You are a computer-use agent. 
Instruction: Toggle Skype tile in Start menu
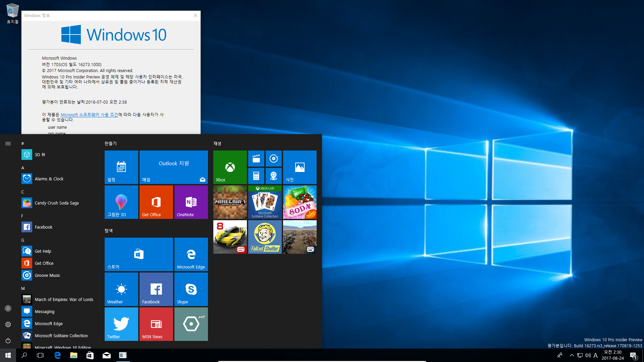pos(191,290)
